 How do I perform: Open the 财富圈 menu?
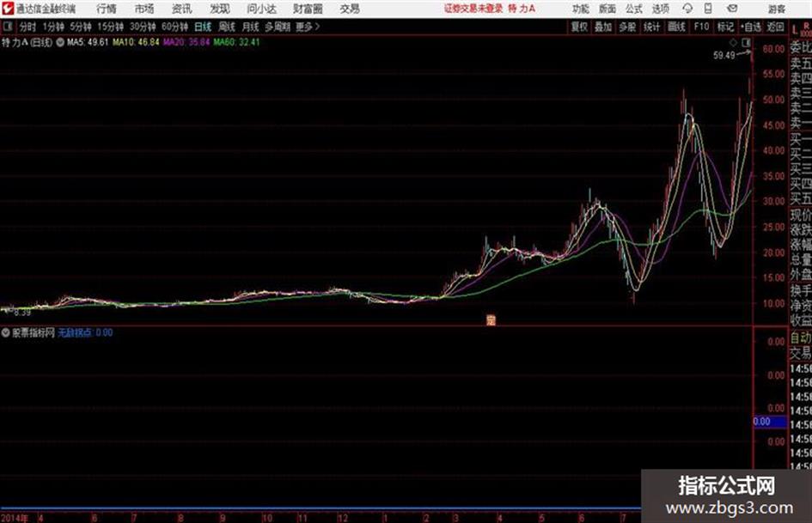click(308, 9)
